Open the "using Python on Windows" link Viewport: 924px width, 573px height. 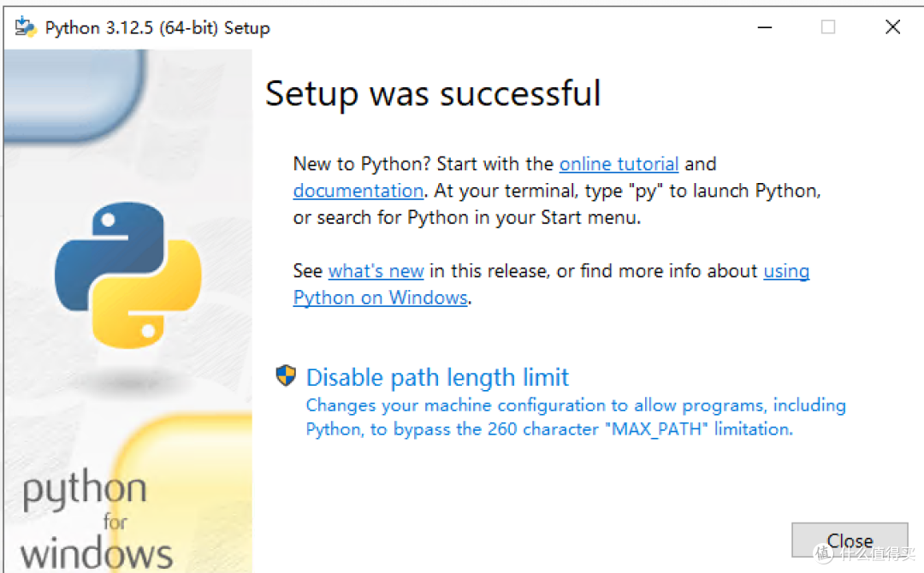380,298
